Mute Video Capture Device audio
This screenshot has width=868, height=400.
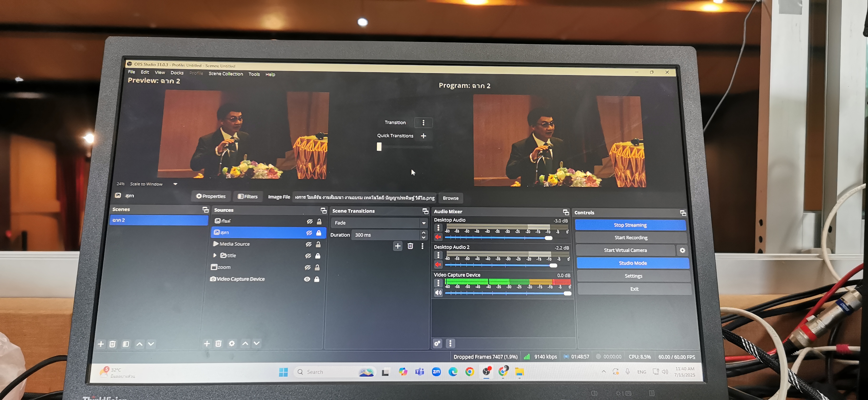tap(438, 293)
